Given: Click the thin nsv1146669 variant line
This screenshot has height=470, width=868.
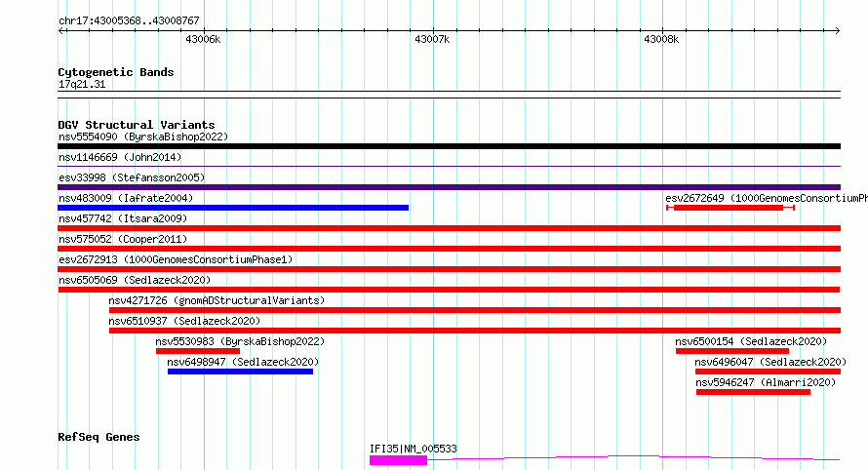Looking at the screenshot, I should point(449,166).
